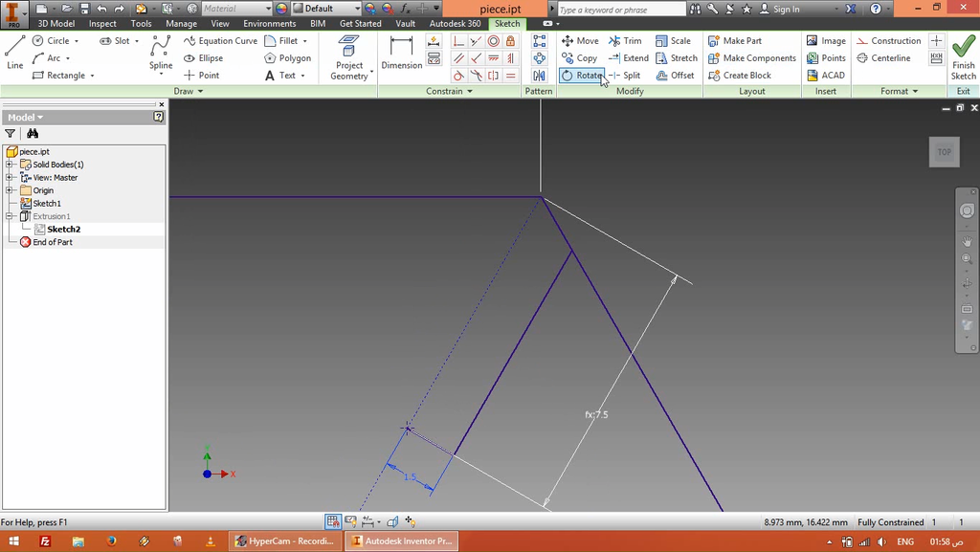This screenshot has height=552, width=980.
Task: Toggle driven dimension format button
Action: point(936,58)
